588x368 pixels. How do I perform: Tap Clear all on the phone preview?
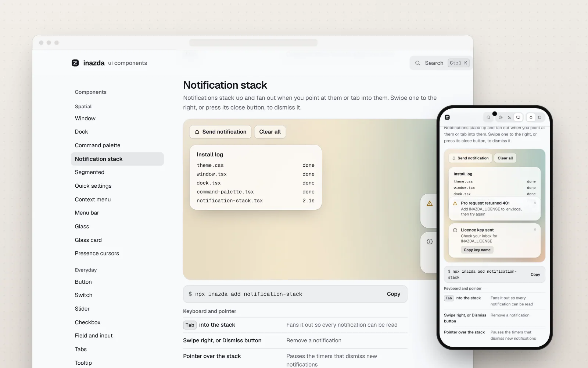tap(505, 158)
